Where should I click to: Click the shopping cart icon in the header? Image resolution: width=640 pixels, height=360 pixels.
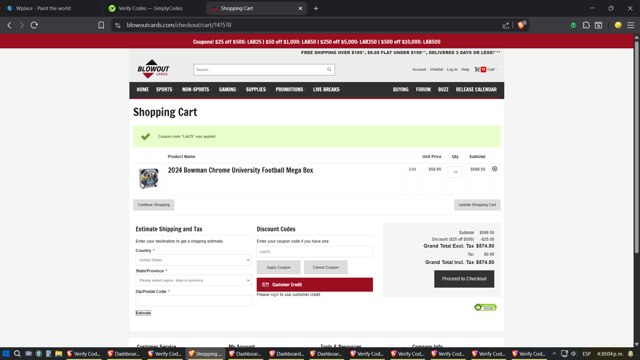(x=477, y=69)
